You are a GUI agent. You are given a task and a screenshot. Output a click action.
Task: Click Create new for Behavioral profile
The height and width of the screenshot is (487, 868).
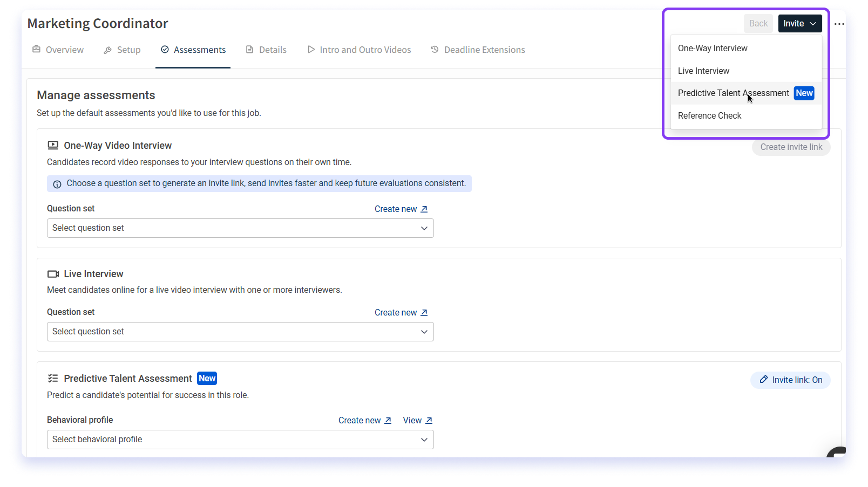[365, 421]
